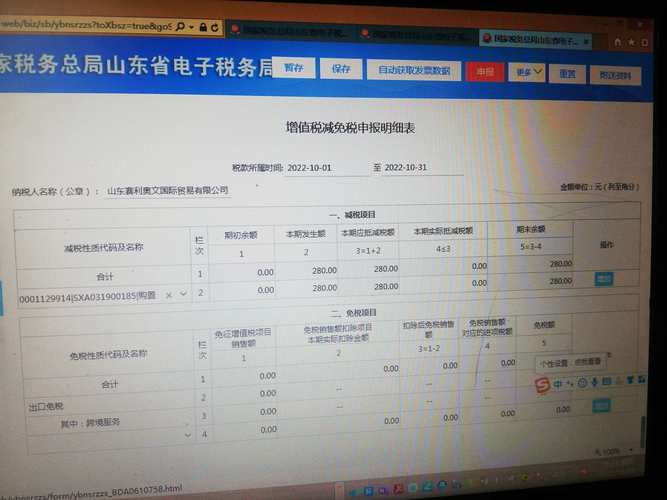Image resolution: width=667 pixels, height=500 pixels.
Task: Click 自动获取发票数据 button
Action: coord(414,71)
